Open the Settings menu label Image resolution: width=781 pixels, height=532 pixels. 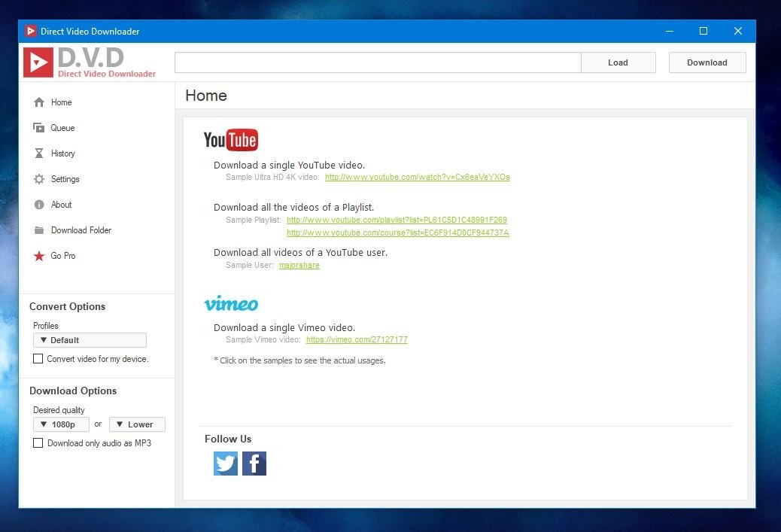(x=65, y=179)
